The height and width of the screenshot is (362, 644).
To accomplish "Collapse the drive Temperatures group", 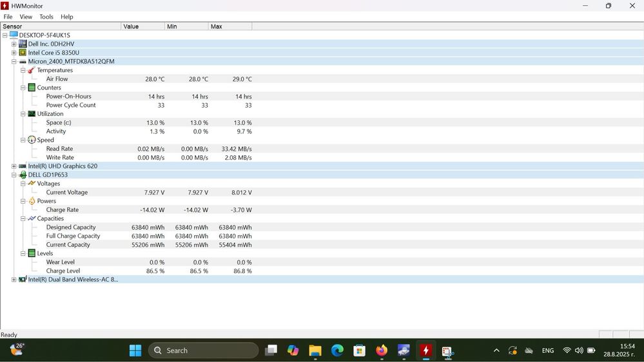I will 23,70.
